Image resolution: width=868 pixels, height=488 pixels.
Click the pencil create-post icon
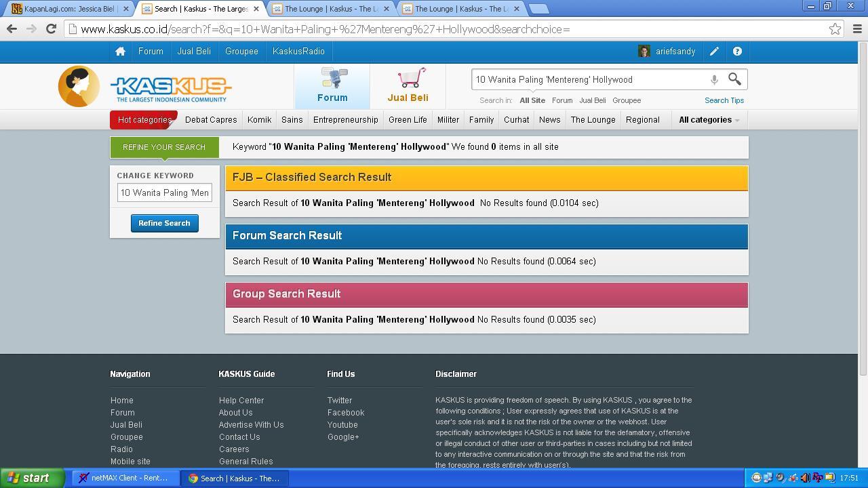coord(714,52)
